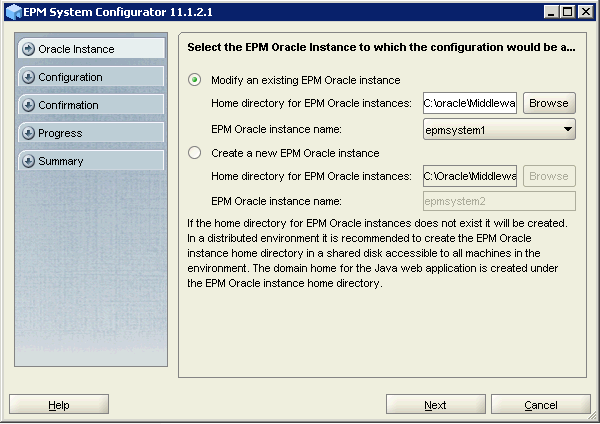Viewport: 600px width, 424px height.
Task: Browse for existing instance home directory
Action: pos(548,103)
